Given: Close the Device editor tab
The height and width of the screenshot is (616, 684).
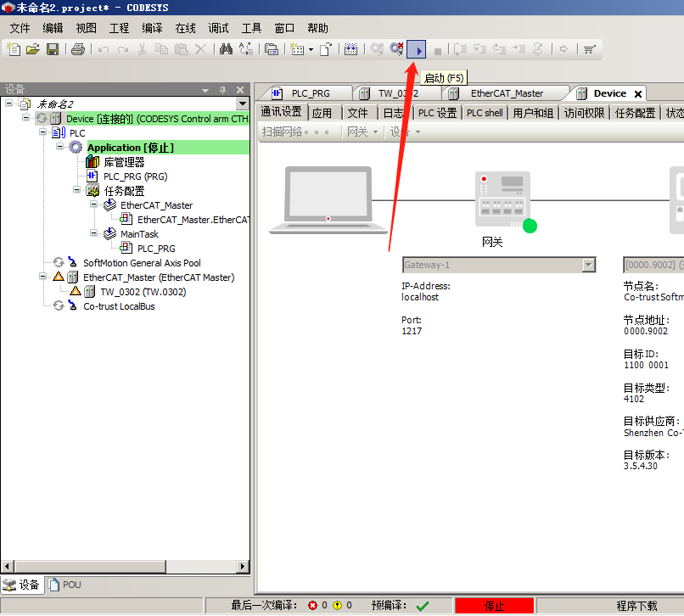Looking at the screenshot, I should pos(638,94).
